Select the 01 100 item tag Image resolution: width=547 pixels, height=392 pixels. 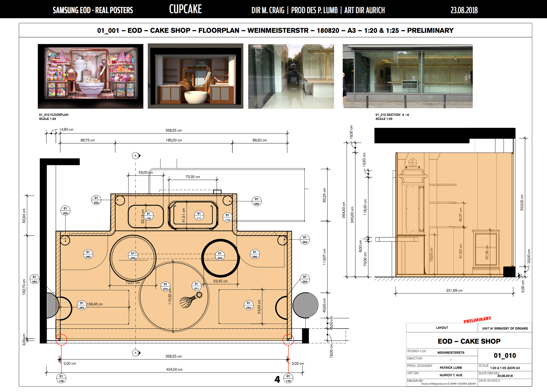point(148,216)
